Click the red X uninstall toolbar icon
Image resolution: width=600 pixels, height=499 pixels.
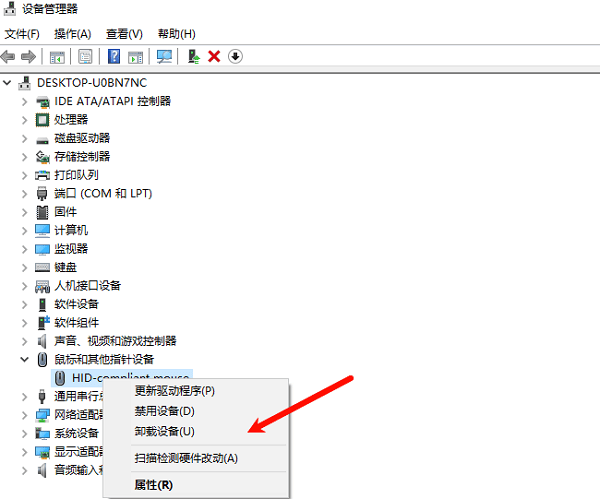[213, 57]
